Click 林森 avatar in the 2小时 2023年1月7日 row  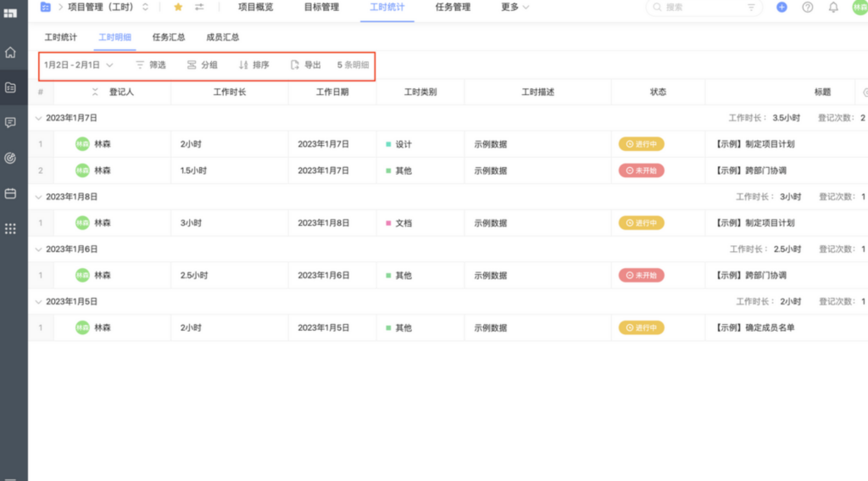tap(82, 144)
